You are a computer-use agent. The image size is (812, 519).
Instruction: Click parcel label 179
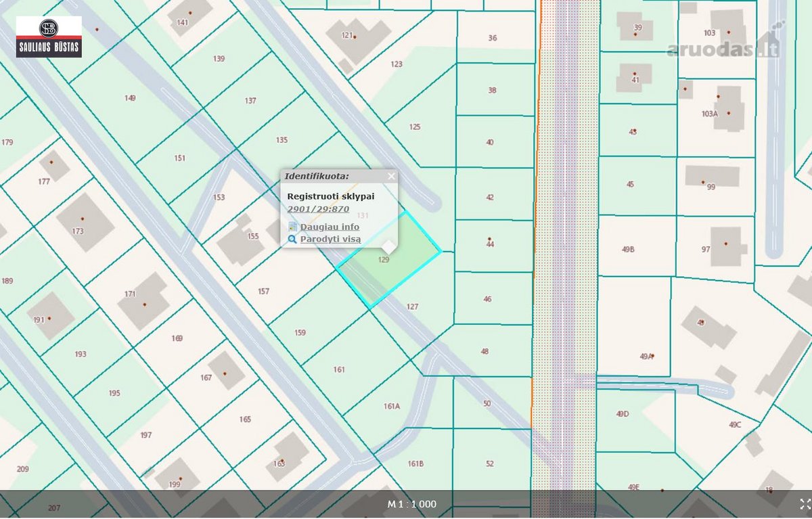point(7,142)
